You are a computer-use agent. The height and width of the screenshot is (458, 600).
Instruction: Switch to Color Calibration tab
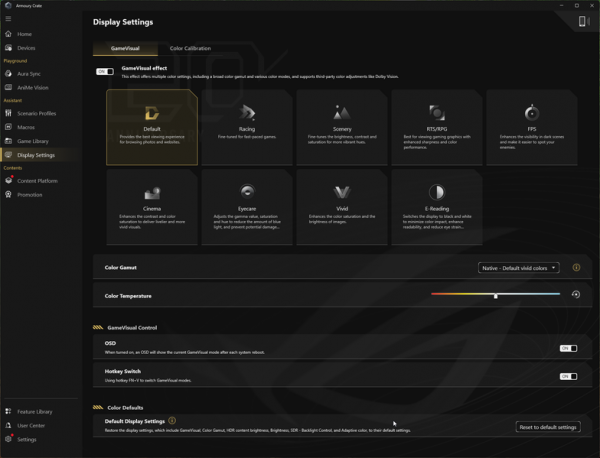(190, 48)
